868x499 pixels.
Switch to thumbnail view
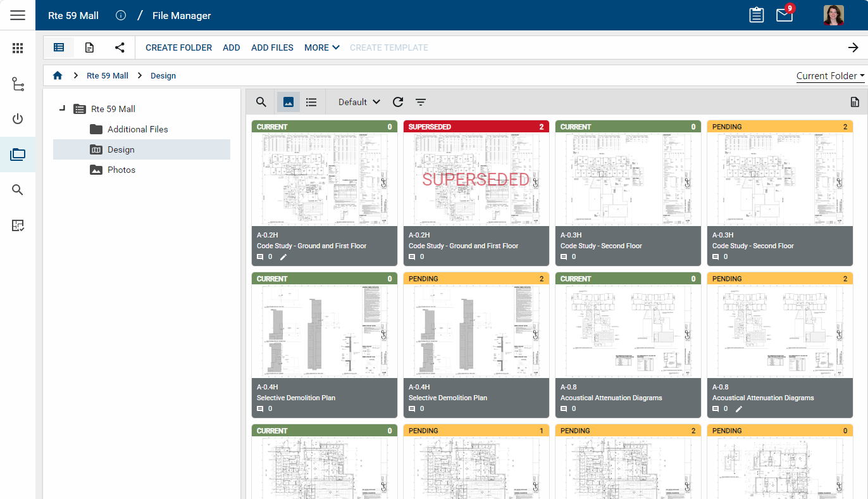pyautogui.click(x=288, y=102)
